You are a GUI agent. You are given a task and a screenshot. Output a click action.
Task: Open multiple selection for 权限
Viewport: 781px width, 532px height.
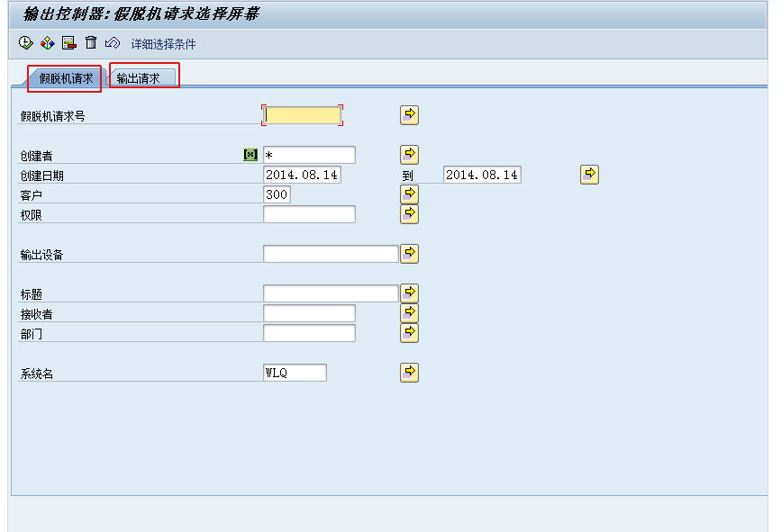(410, 214)
